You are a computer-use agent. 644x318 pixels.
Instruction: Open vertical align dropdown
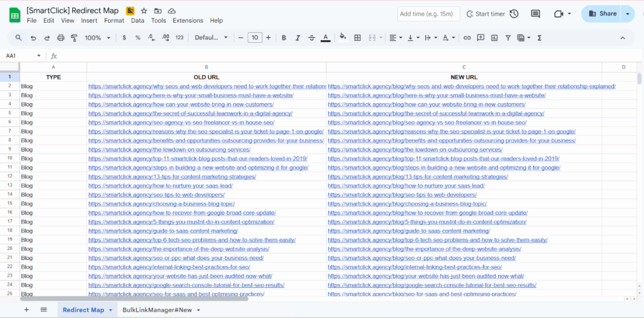tap(413, 38)
